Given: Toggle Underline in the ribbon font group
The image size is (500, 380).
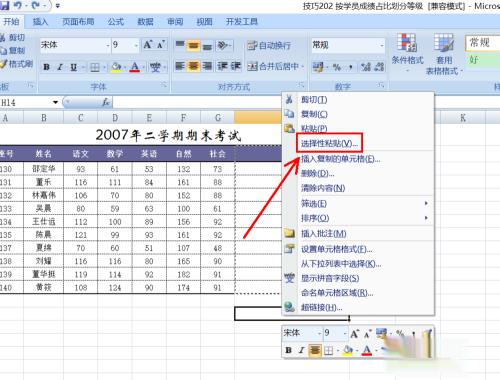Looking at the screenshot, I should click(74, 67).
